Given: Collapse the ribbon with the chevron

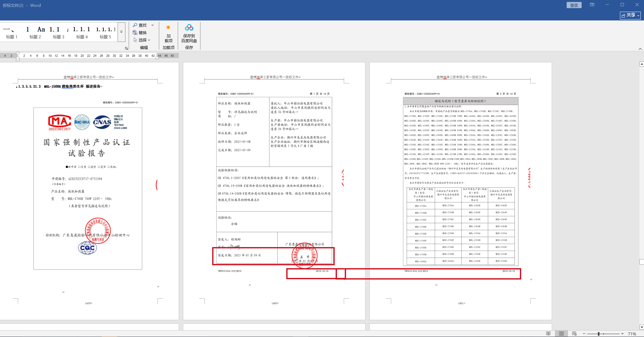Looking at the screenshot, I should point(640,49).
